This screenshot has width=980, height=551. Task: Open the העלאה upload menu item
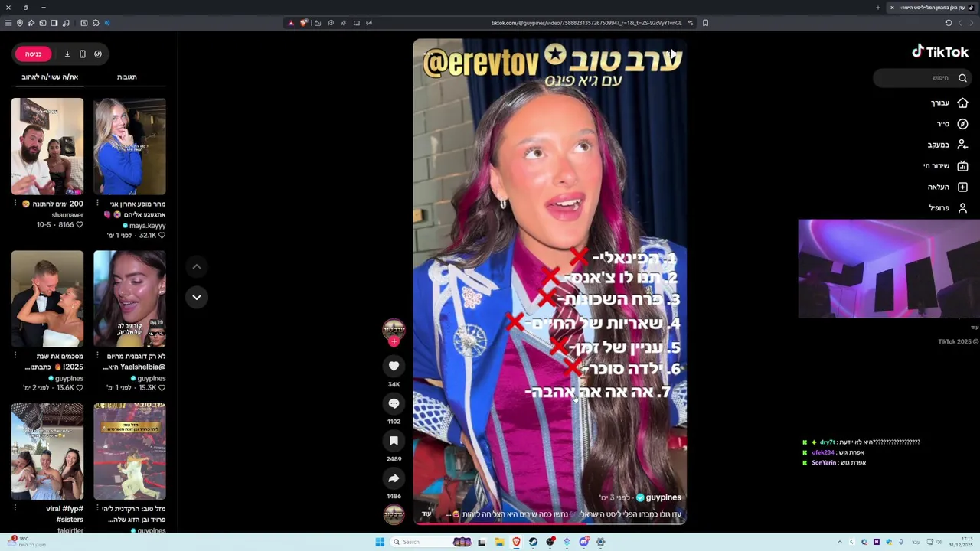[948, 187]
